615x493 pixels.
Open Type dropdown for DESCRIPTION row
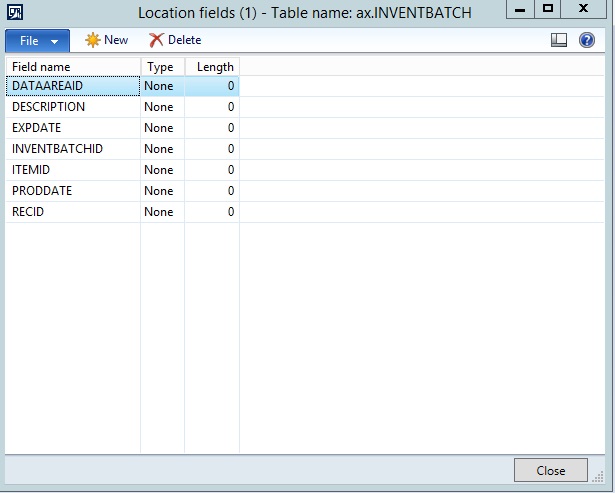[161, 107]
